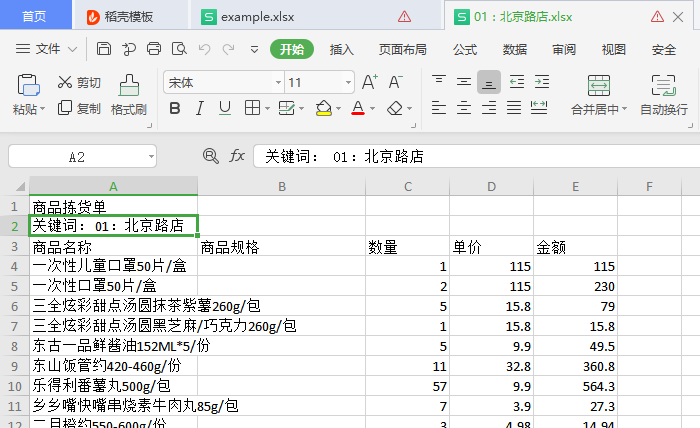Apply cell borders icon
This screenshot has width=700, height=428.
(252, 108)
